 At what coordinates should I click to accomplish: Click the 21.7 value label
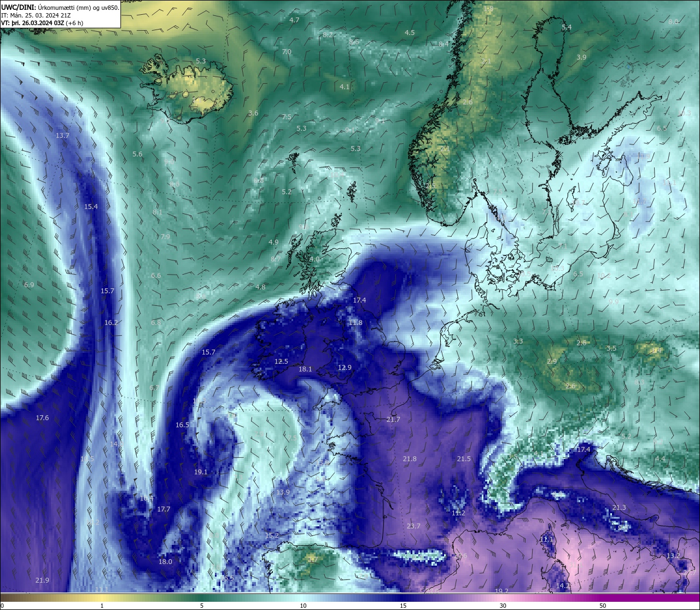[393, 419]
